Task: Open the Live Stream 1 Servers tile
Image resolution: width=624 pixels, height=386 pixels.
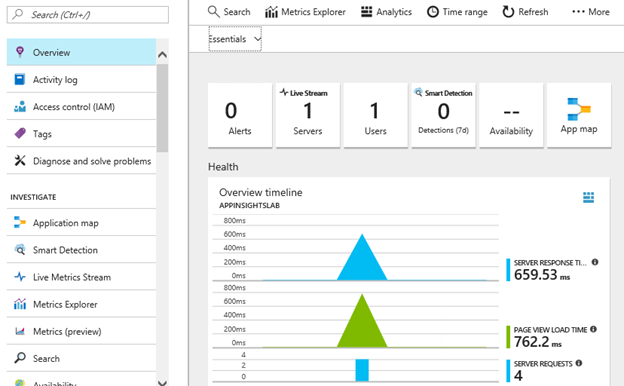Action: pyautogui.click(x=308, y=115)
